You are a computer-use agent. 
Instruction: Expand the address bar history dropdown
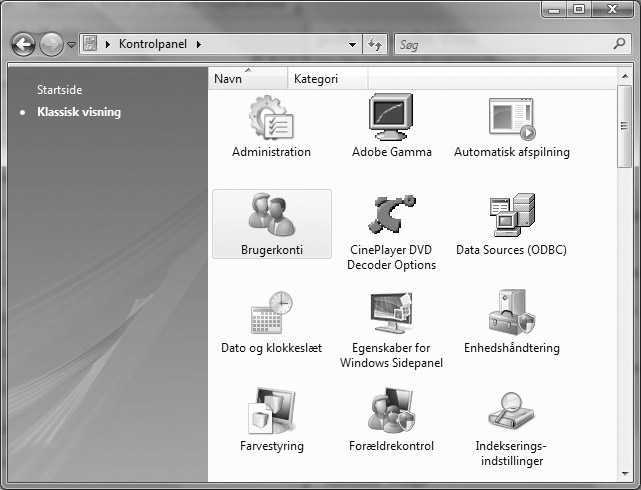point(352,45)
